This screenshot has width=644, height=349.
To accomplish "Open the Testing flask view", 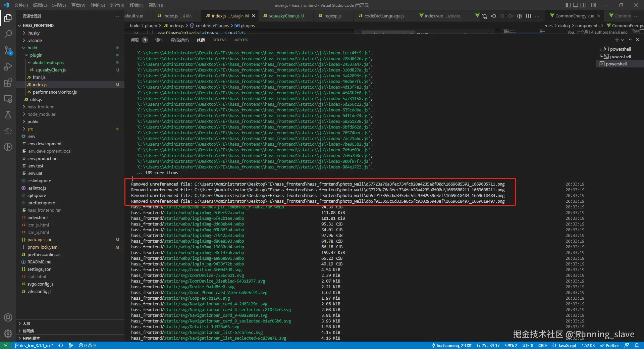I will 8,115.
